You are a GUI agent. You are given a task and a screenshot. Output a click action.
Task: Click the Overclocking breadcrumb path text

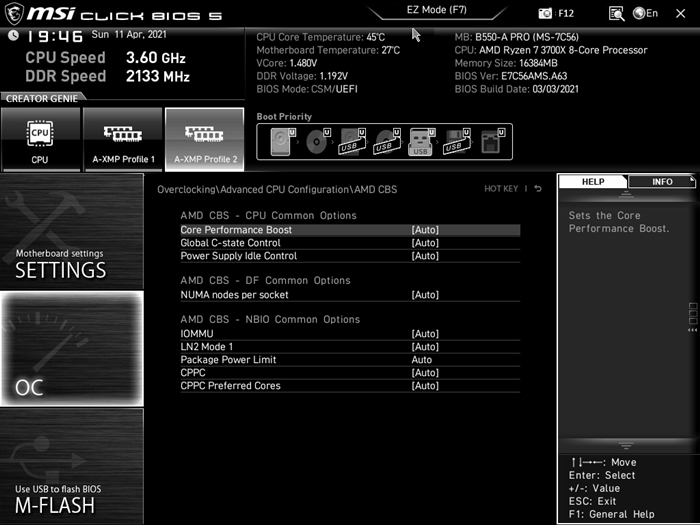click(277, 189)
